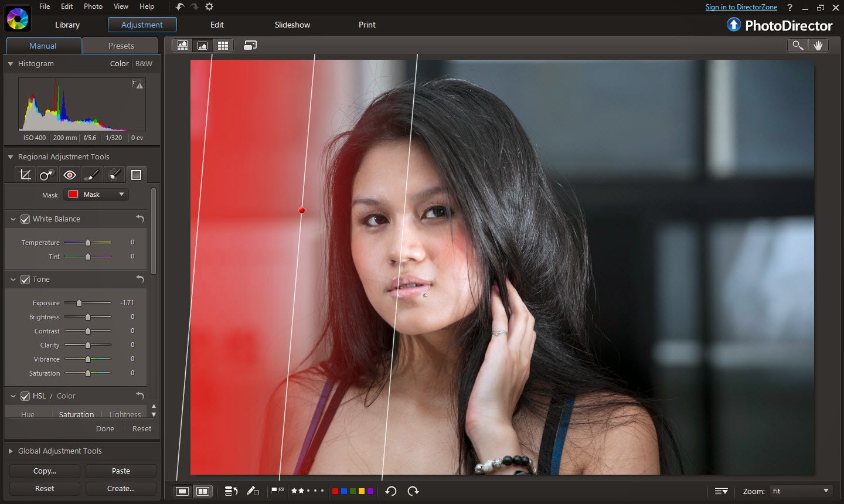Viewport: 844px width, 504px height.
Task: Click Reset next to Done
Action: [x=142, y=428]
